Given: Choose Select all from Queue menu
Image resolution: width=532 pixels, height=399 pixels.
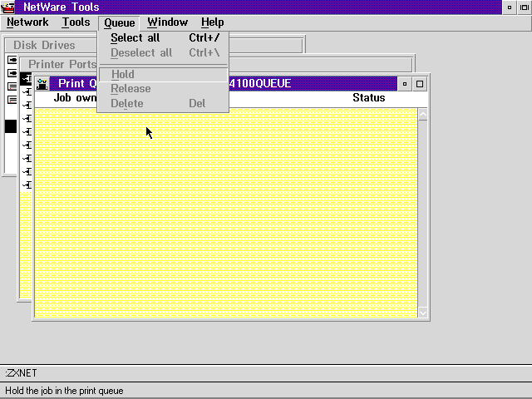Looking at the screenshot, I should [163, 37].
